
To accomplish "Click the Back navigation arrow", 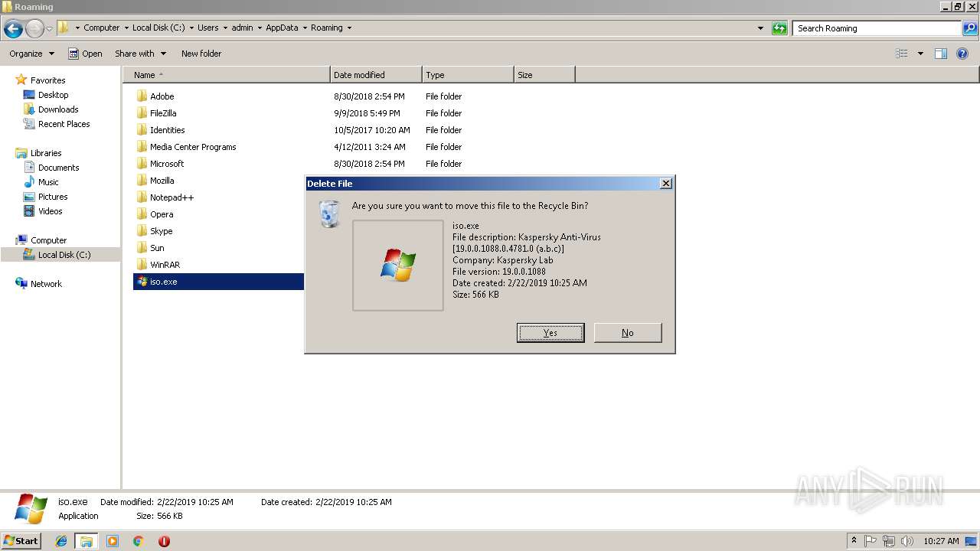I will pos(13,29).
